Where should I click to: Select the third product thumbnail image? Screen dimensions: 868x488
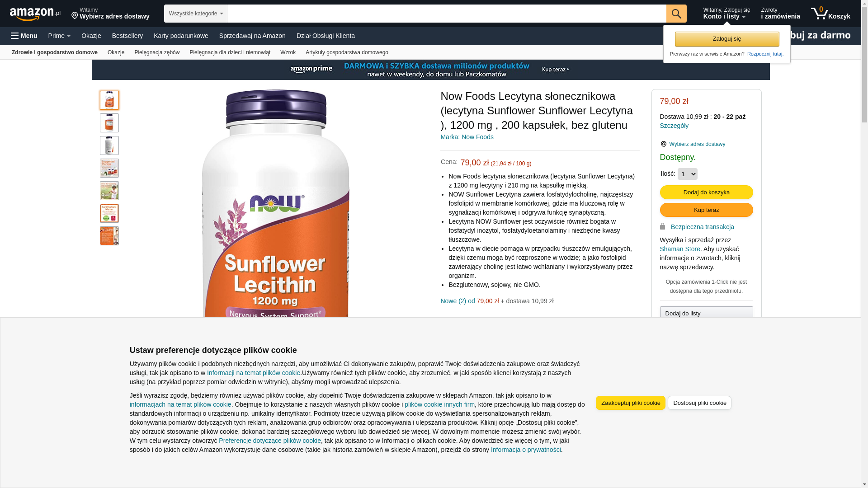tap(109, 145)
